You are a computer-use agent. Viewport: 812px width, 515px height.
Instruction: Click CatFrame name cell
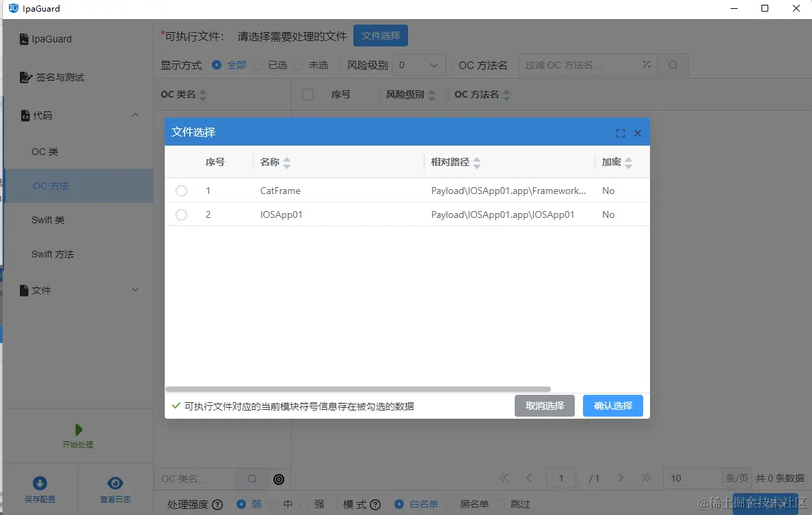click(x=280, y=191)
